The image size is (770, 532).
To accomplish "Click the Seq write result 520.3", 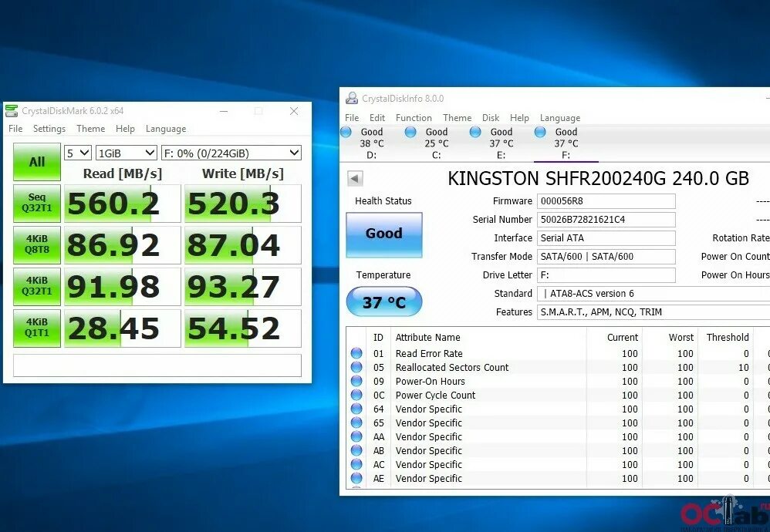I will point(242,204).
